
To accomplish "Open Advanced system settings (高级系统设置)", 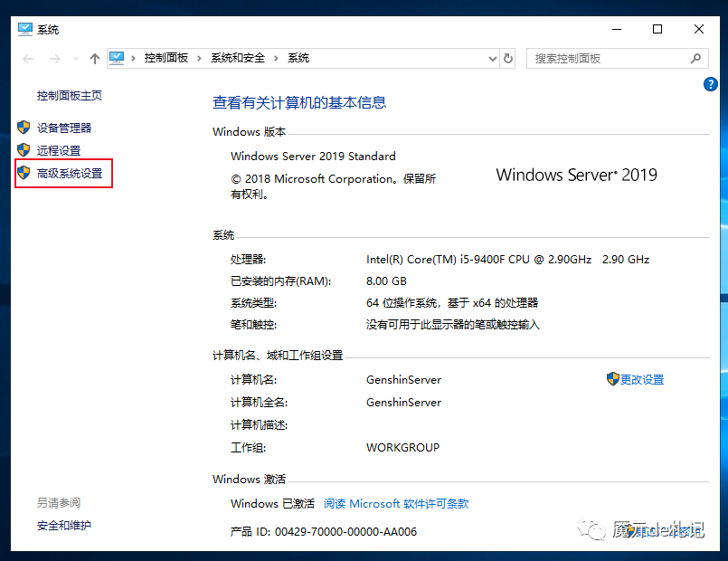I will point(70,173).
